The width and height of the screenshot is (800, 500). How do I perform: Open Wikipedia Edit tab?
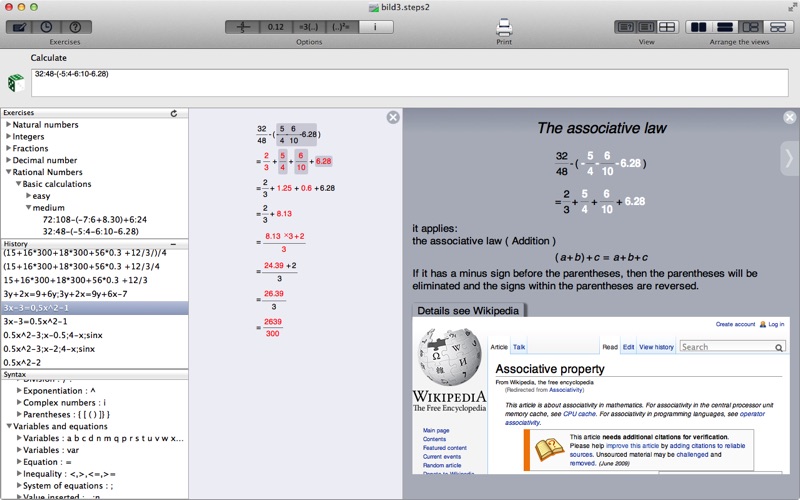point(629,347)
